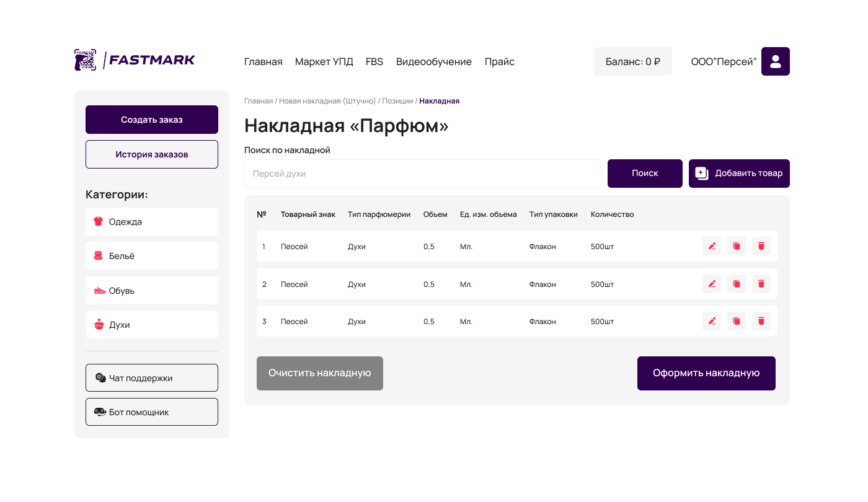The height and width of the screenshot is (502, 868).
Task: Click the Тип парфюмерии column header
Action: point(379,214)
